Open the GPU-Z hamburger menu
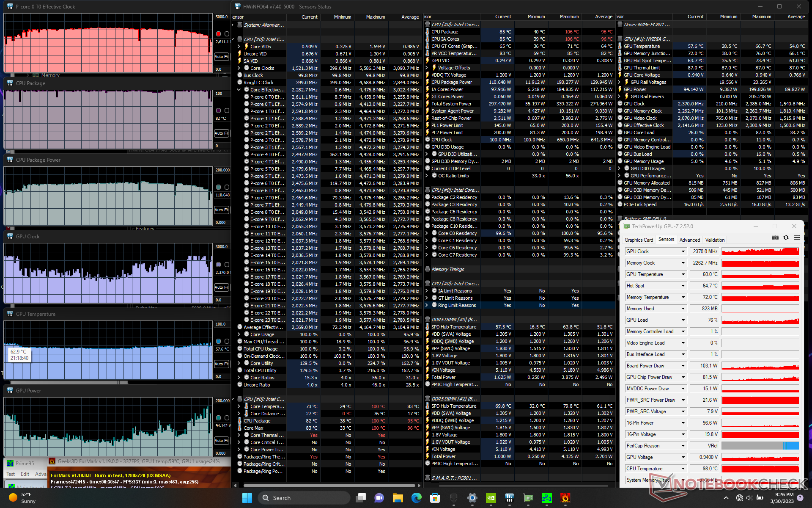 [797, 238]
